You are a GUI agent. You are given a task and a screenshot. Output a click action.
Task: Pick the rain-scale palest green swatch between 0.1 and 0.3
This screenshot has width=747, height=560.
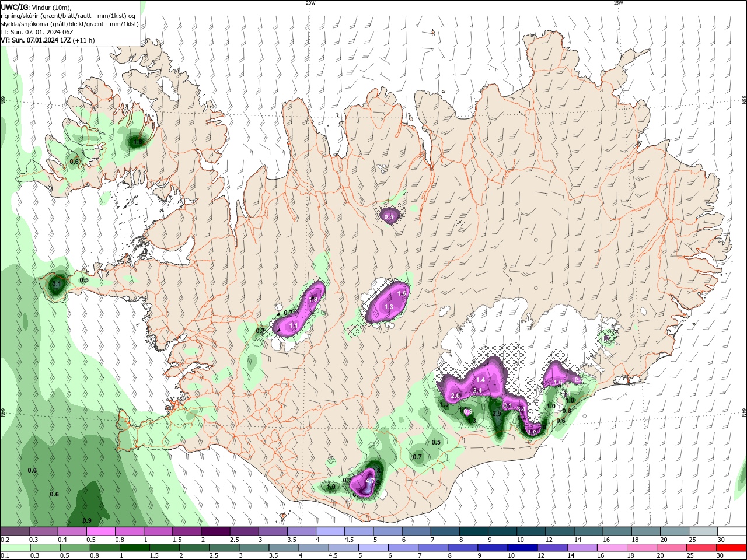tap(15, 548)
